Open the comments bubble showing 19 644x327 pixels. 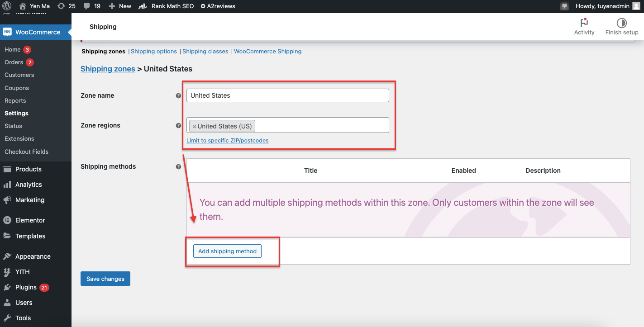87,6
